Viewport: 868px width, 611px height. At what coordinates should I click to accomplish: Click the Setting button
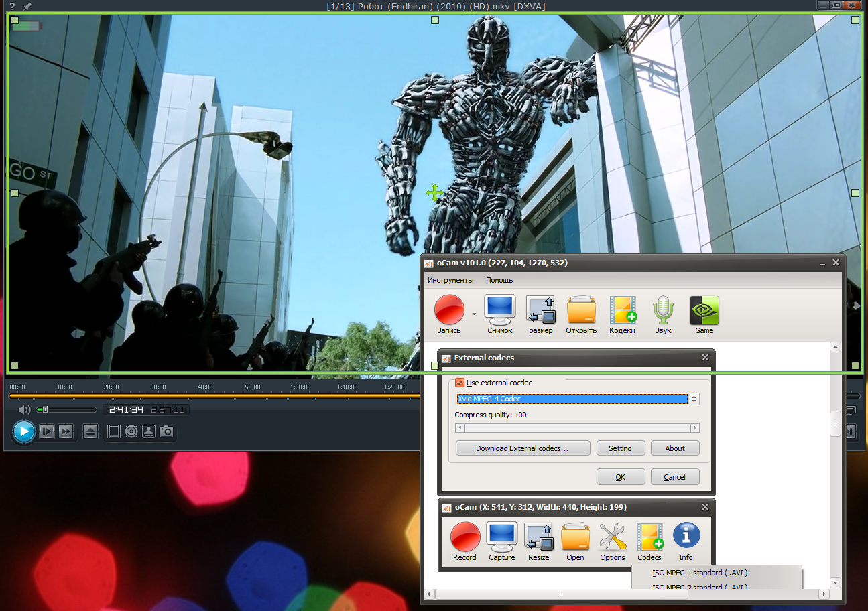620,448
